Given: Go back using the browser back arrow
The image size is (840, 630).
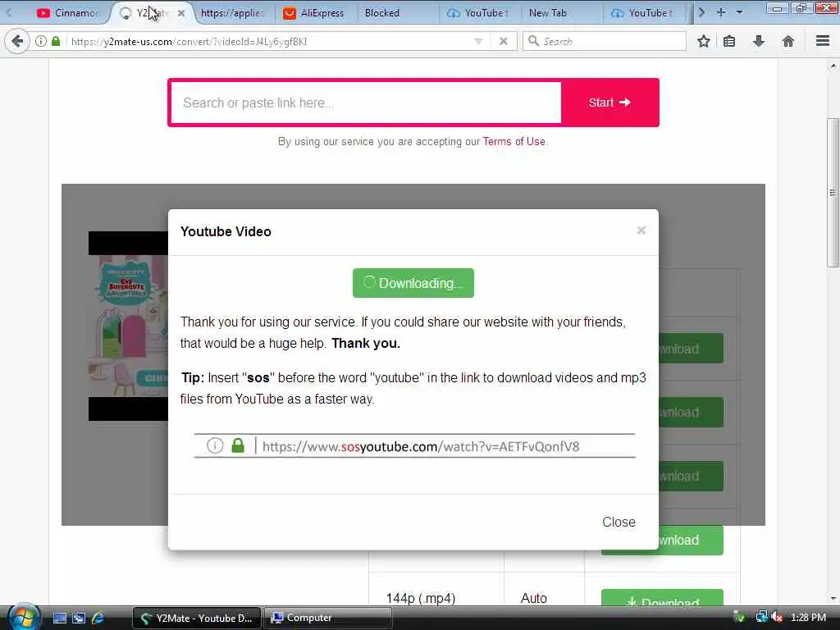Looking at the screenshot, I should pos(17,41).
